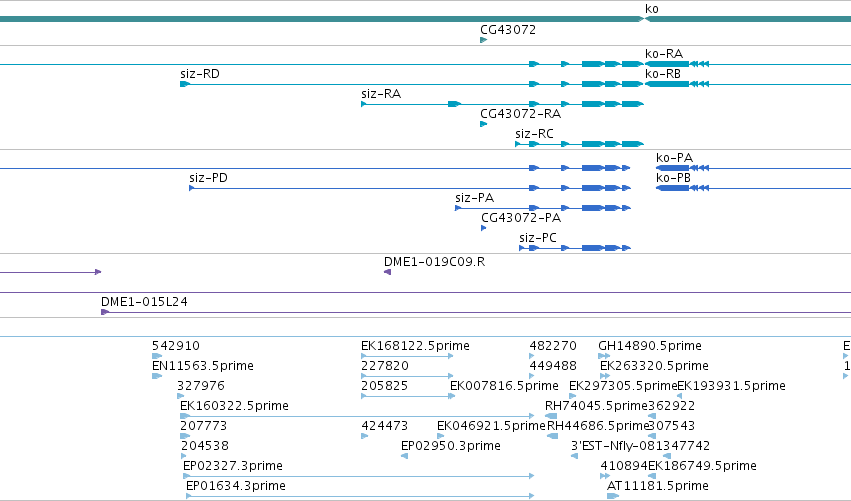Select the EK263320.5prime EST label
Viewport: 851px width, 501px height.
click(x=654, y=366)
